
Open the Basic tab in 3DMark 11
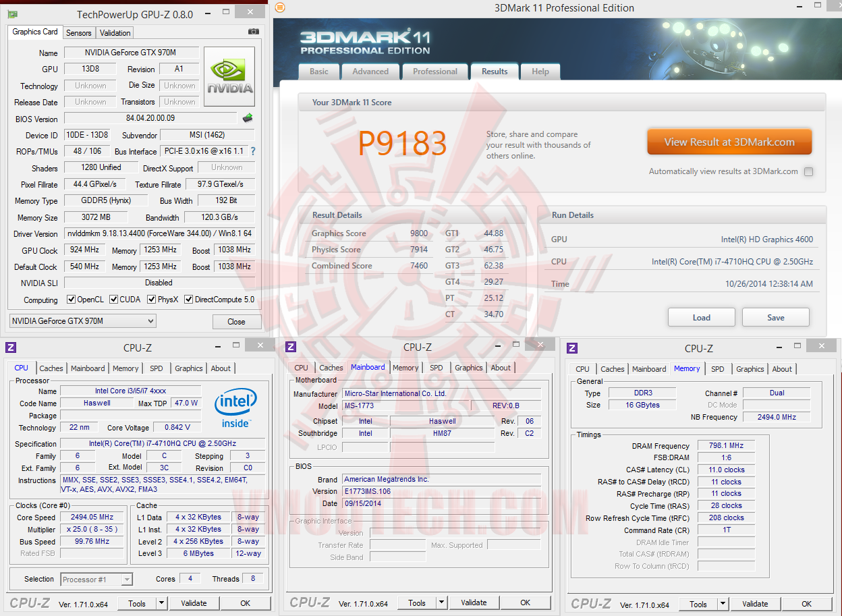(x=319, y=72)
